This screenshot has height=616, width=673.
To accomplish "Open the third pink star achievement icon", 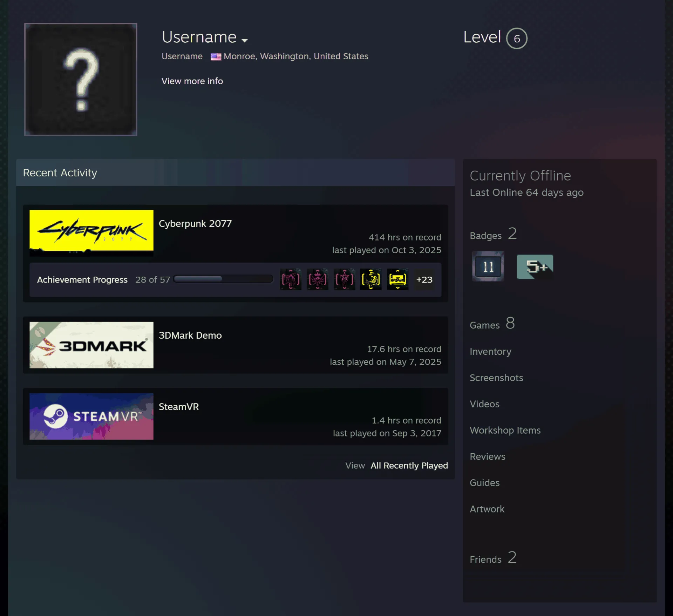I will (x=345, y=279).
